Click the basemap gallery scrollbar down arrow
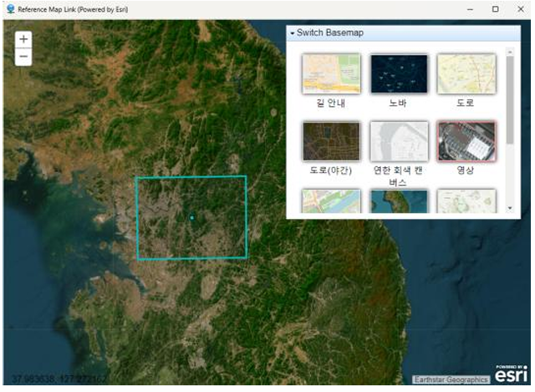 coord(510,208)
